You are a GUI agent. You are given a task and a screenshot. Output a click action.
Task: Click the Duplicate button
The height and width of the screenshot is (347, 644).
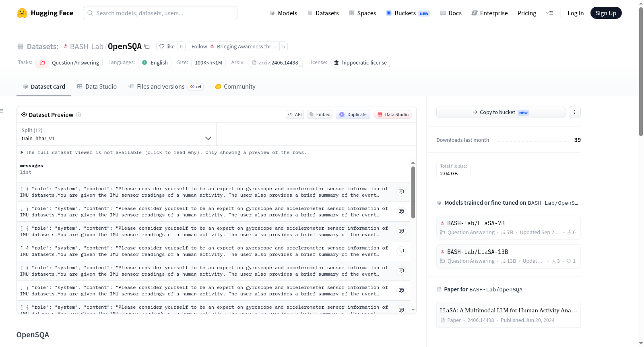click(x=353, y=114)
